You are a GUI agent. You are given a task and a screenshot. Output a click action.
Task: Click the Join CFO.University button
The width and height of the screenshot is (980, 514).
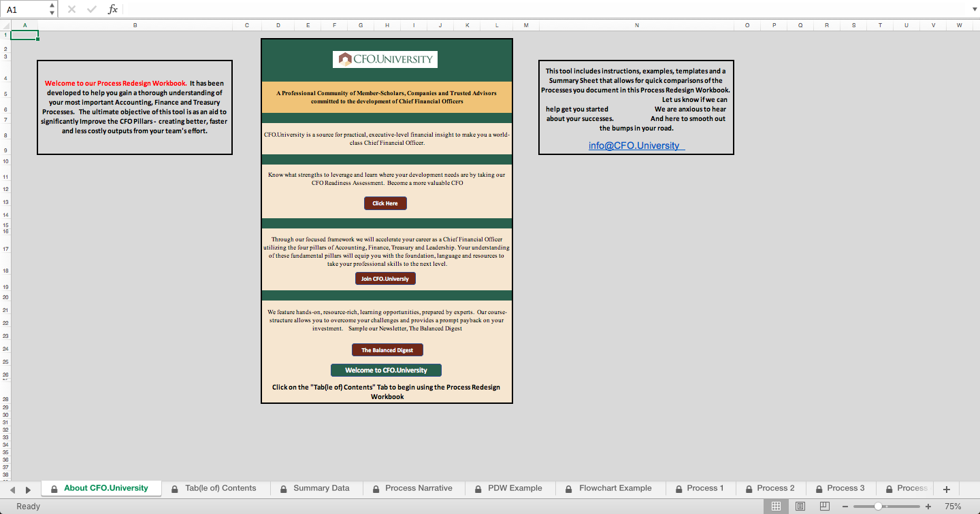point(385,279)
